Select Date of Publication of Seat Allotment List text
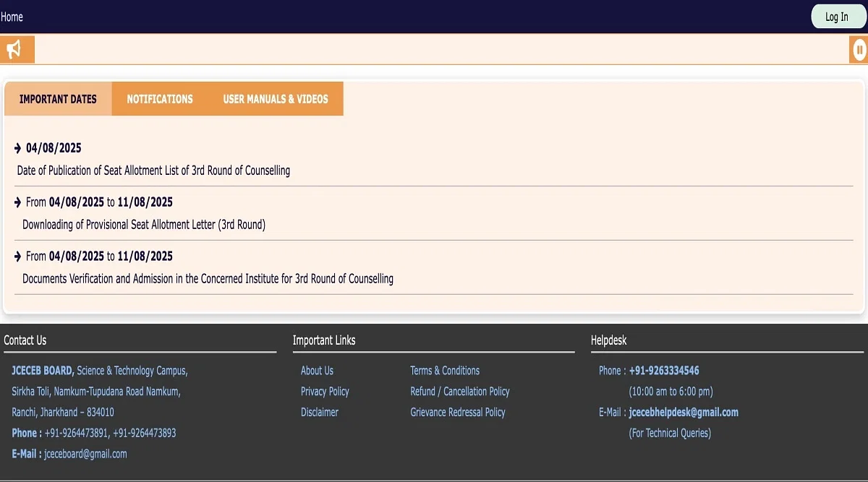 153,171
